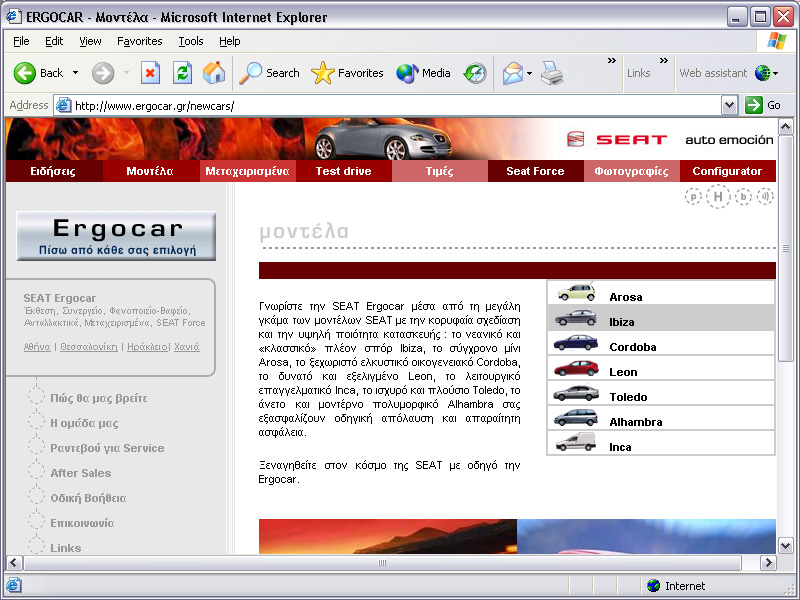Click the Χανιά location link
The width and height of the screenshot is (800, 600).
pos(187,346)
